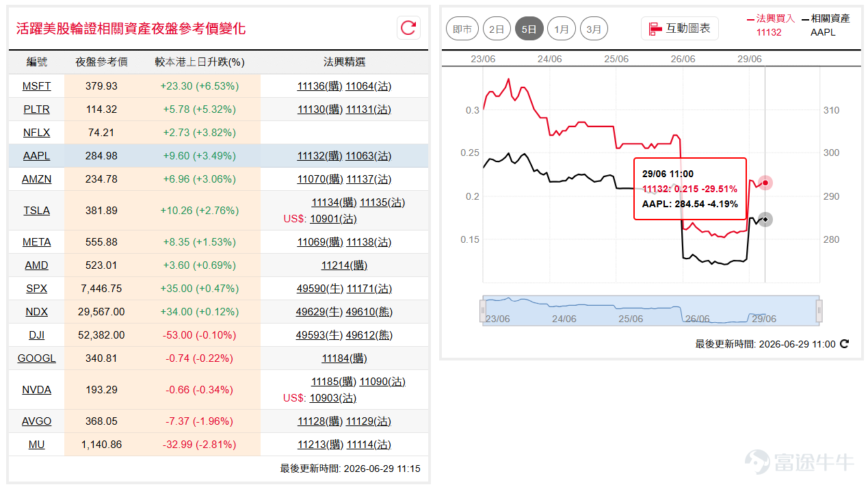Open the 互動圖表 interactive chart
868x487 pixels.
(x=680, y=29)
